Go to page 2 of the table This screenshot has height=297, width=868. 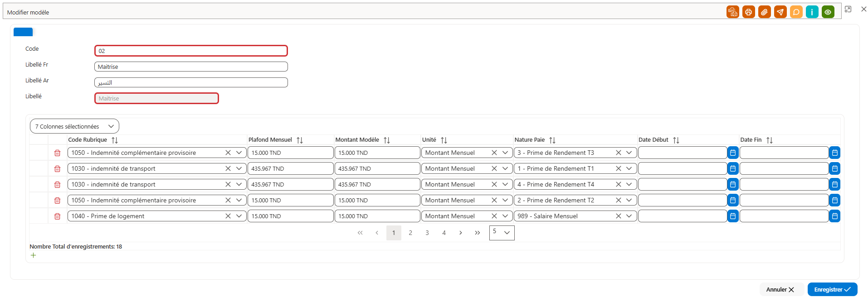click(410, 233)
